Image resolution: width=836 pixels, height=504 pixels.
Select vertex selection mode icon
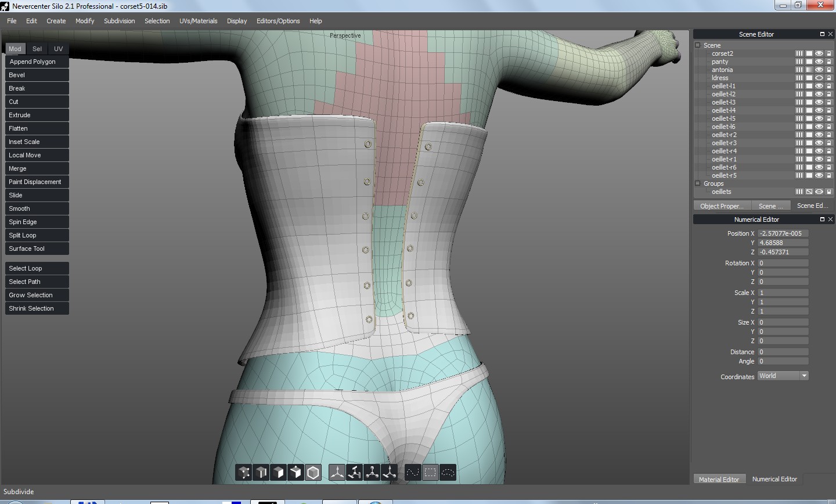pyautogui.click(x=244, y=473)
